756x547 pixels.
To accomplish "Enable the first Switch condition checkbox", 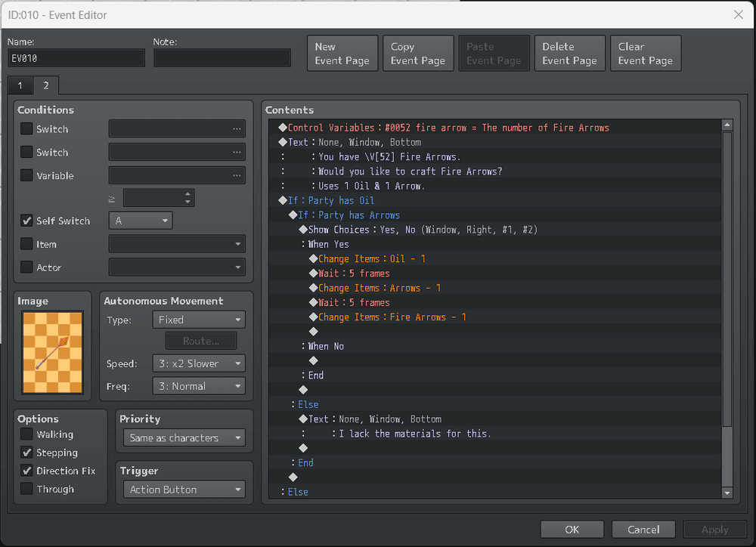I will 26,129.
